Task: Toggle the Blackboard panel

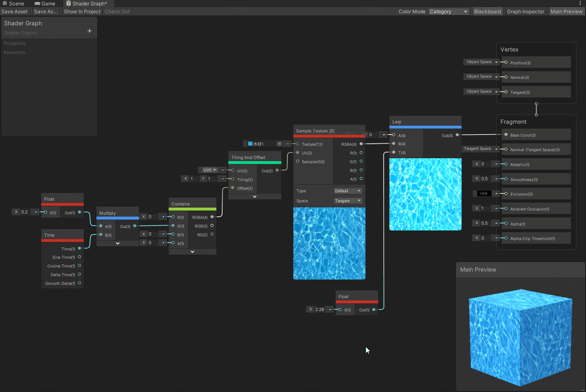Action: (488, 12)
